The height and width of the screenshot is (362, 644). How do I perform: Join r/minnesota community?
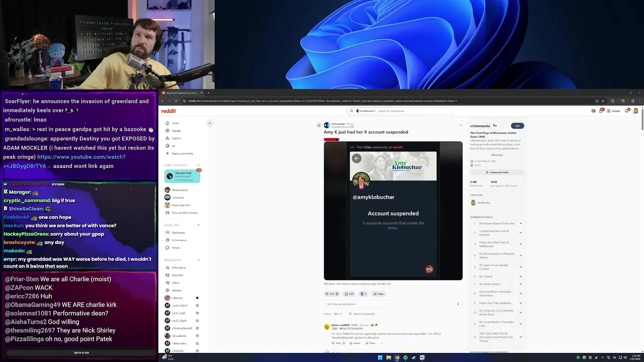coord(517,126)
